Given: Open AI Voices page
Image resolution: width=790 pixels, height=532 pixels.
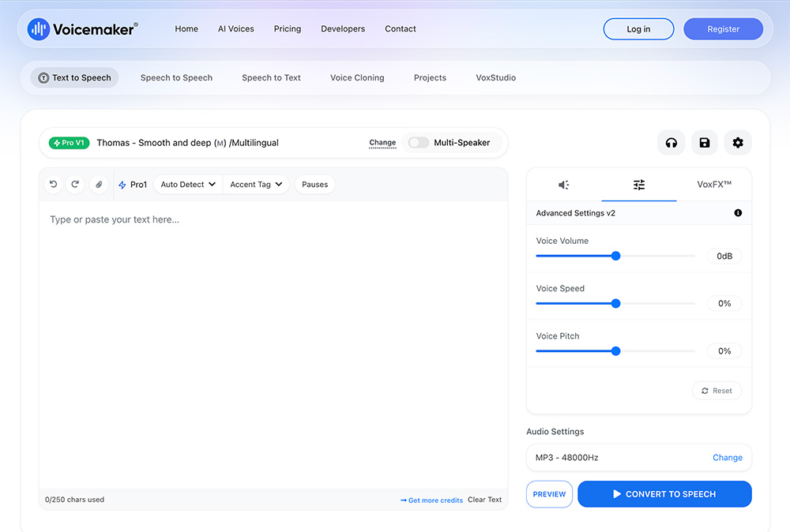Looking at the screenshot, I should (235, 29).
